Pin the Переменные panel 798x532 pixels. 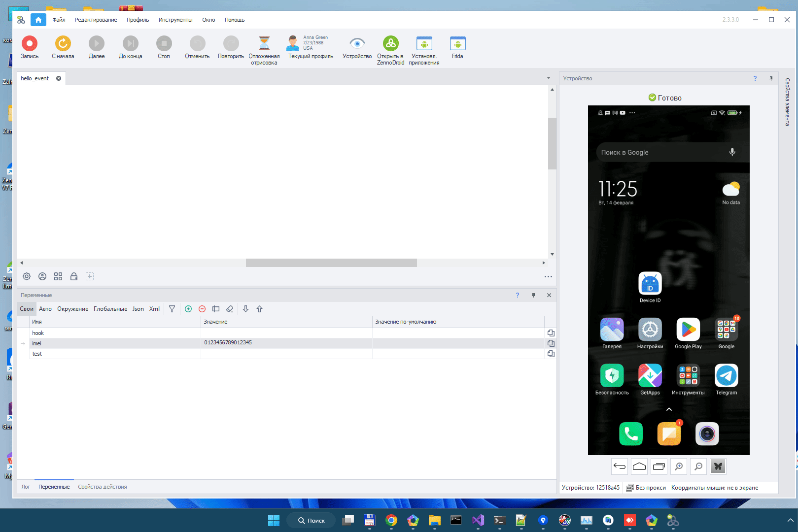(533, 295)
